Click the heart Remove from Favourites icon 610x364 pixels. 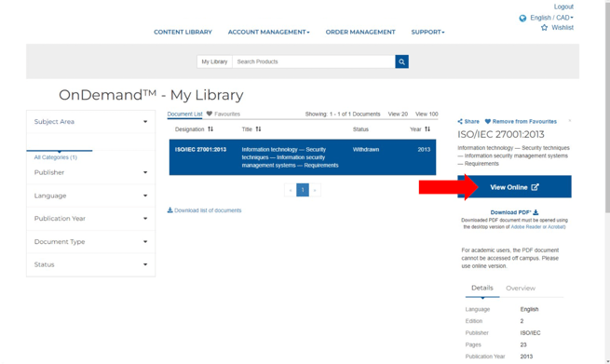pos(487,121)
